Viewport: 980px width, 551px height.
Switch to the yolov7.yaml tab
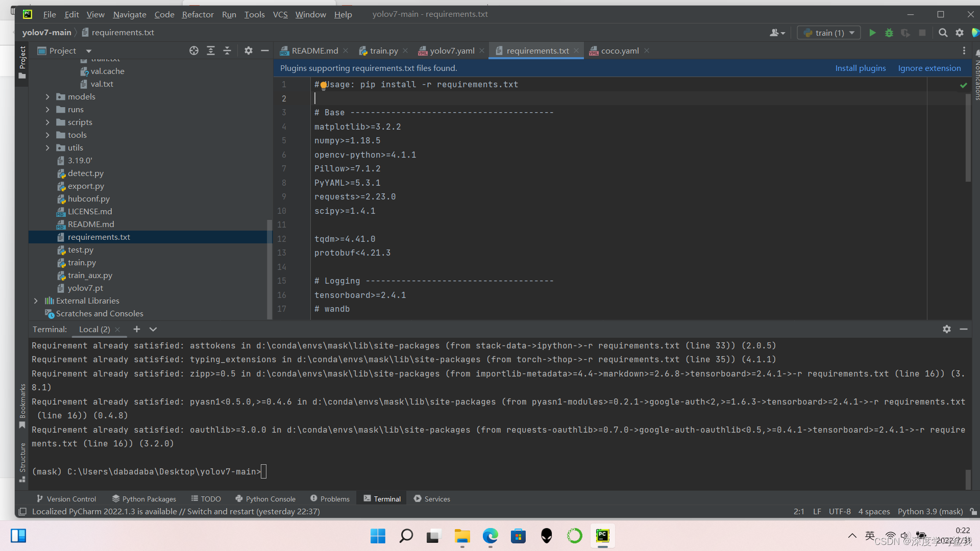point(452,51)
